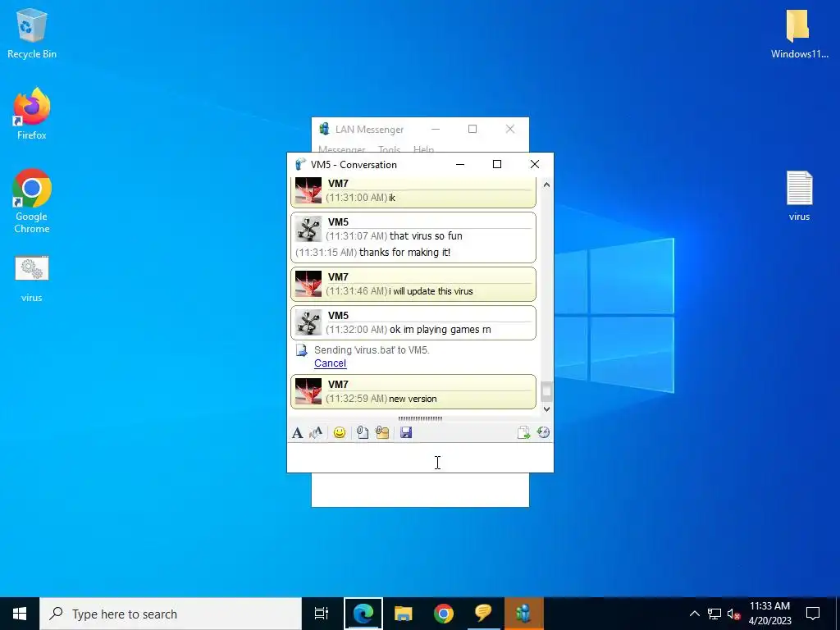
Task: Click the splitter grip above the toolbar
Action: (x=420, y=418)
